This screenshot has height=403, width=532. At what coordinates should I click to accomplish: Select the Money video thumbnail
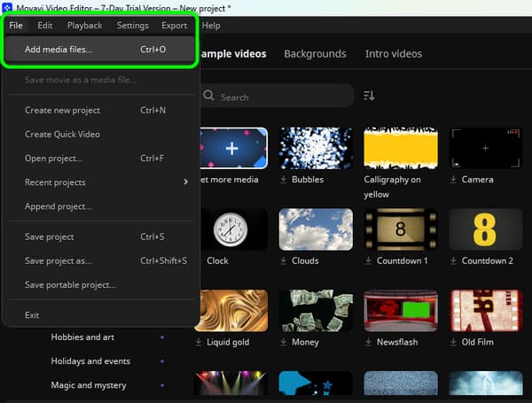point(316,311)
